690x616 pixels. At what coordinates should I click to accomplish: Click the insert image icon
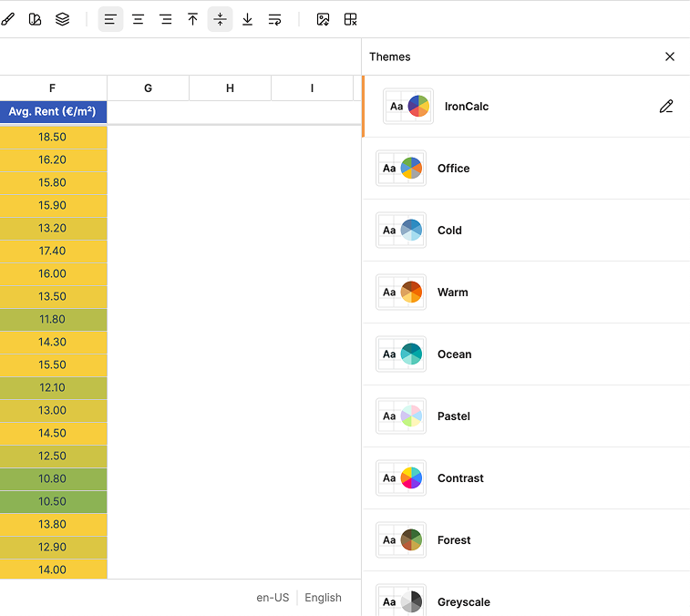(x=323, y=19)
